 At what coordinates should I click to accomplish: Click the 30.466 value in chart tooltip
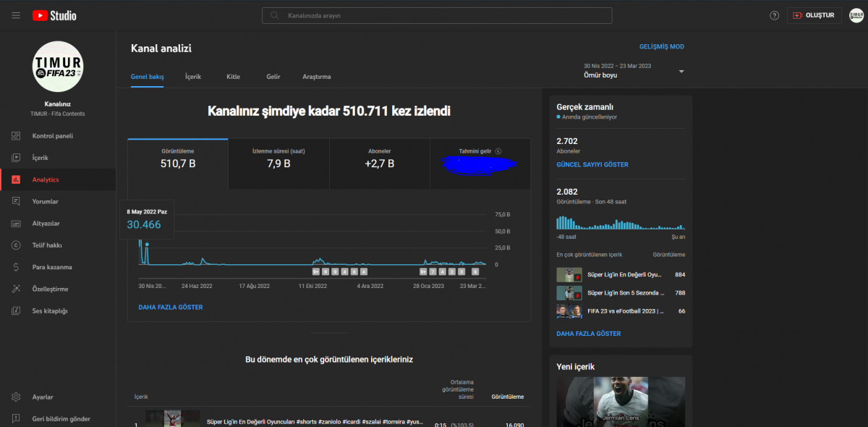click(144, 224)
